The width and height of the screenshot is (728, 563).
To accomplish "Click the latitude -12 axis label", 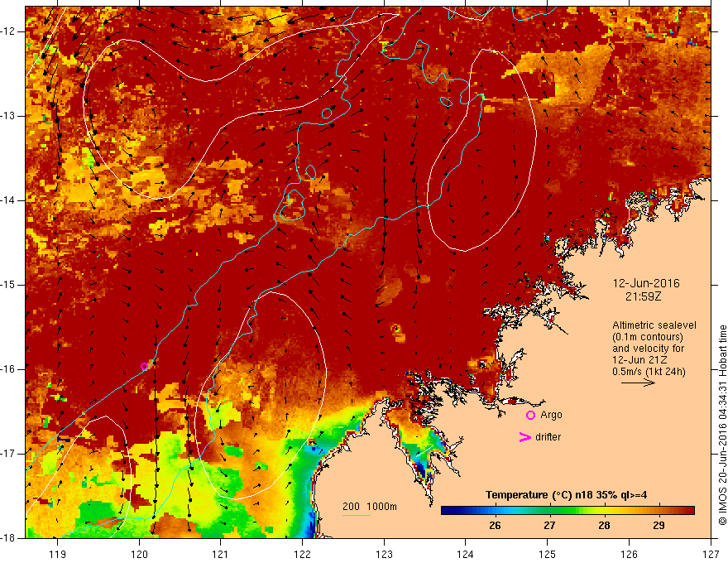I will [8, 31].
